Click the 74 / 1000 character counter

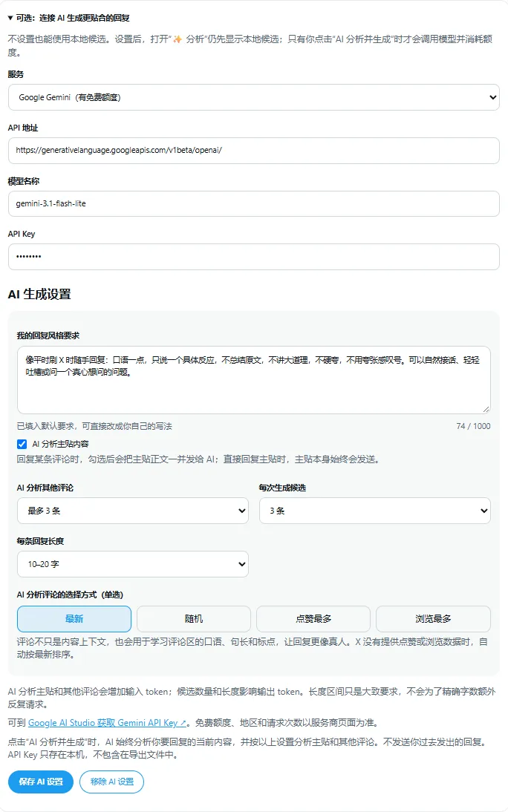(x=473, y=426)
